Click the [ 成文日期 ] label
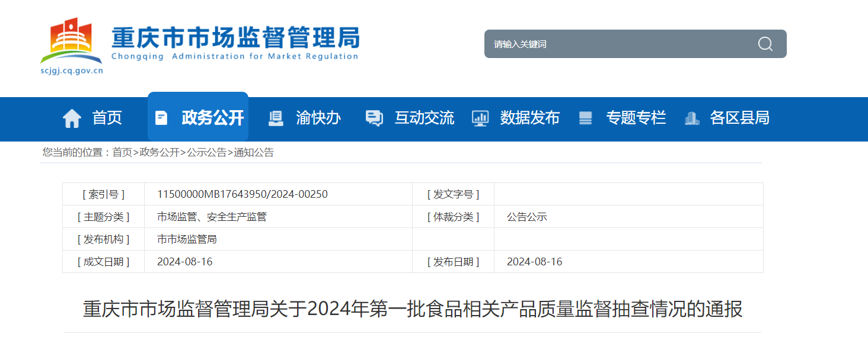Screen dimensions: 868x350 click(103, 262)
